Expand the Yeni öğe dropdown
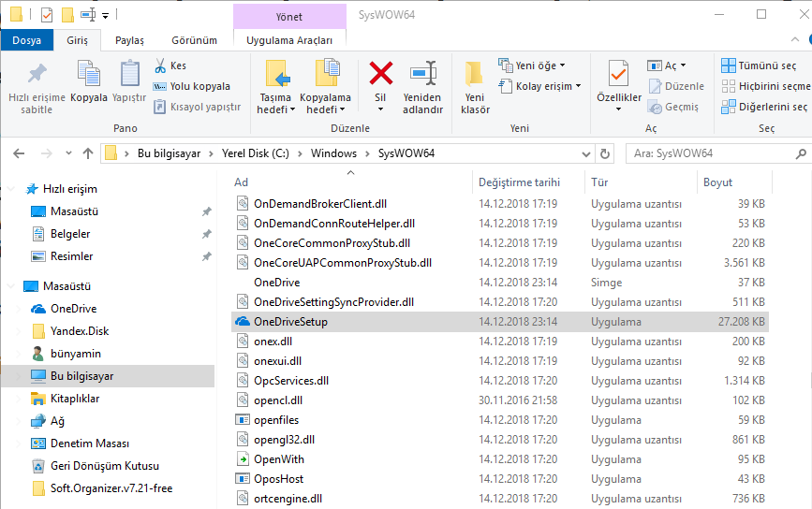This screenshot has height=509, width=812. click(x=562, y=65)
